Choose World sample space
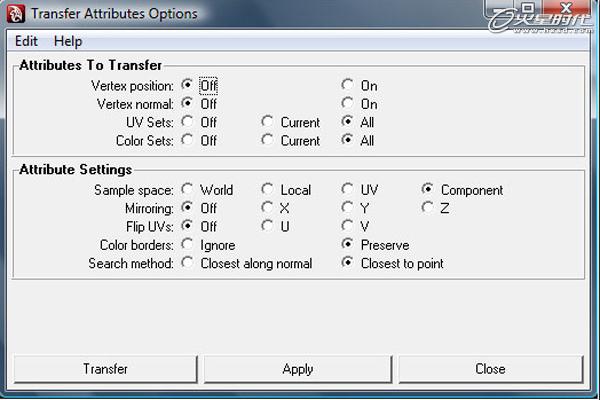The image size is (600, 400). tap(188, 190)
